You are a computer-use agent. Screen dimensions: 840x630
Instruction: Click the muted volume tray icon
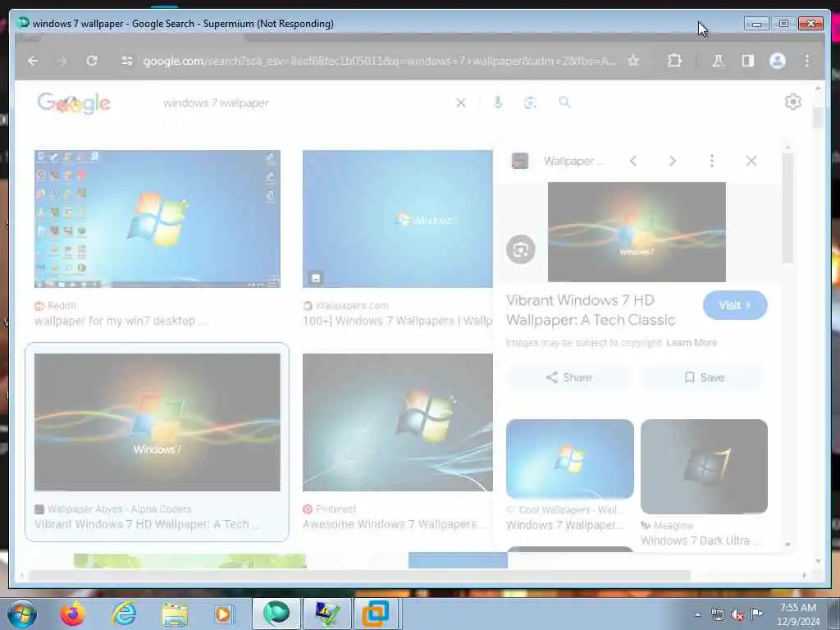tap(737, 615)
